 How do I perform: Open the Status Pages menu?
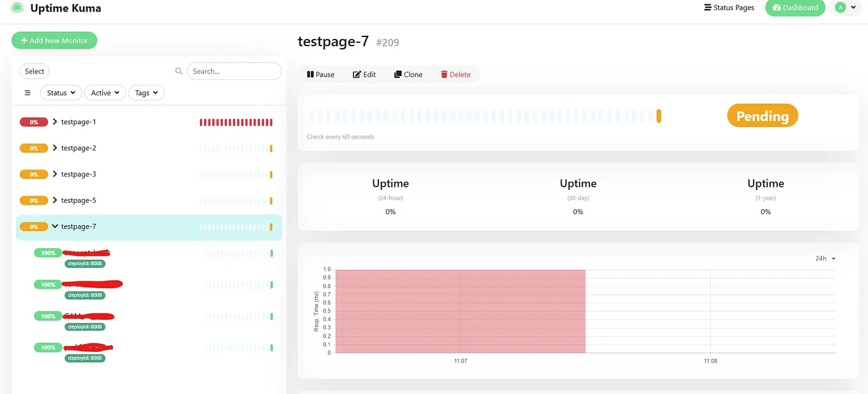pos(729,7)
